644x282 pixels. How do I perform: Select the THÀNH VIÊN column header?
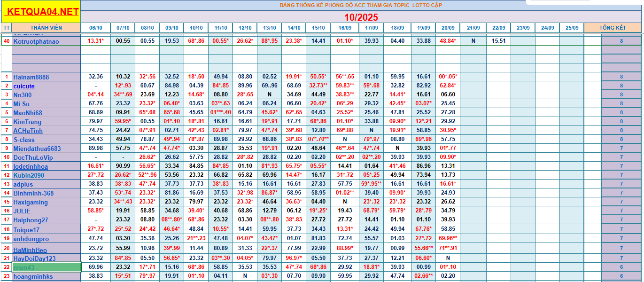tap(46, 28)
